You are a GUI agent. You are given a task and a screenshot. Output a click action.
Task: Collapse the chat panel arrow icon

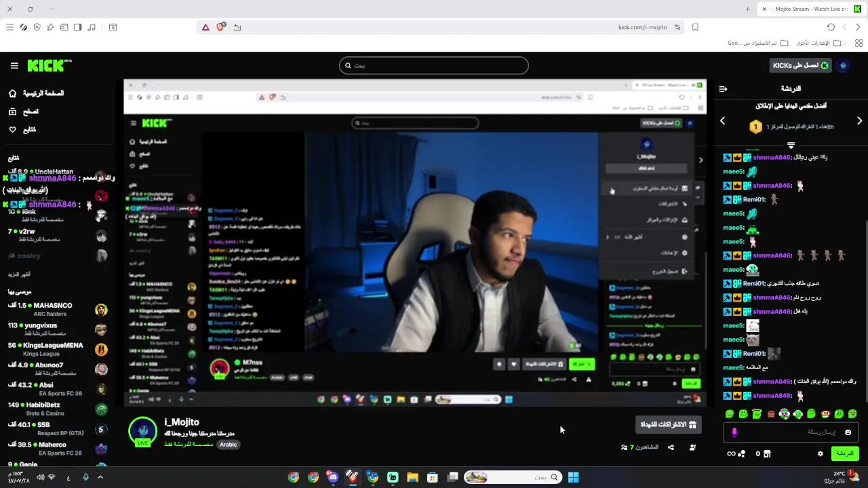723,89
